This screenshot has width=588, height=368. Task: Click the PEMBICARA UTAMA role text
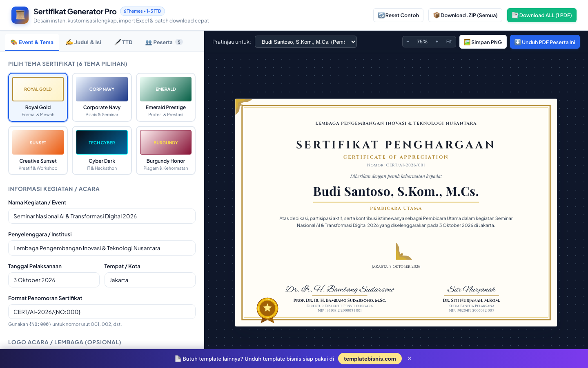coord(396,209)
